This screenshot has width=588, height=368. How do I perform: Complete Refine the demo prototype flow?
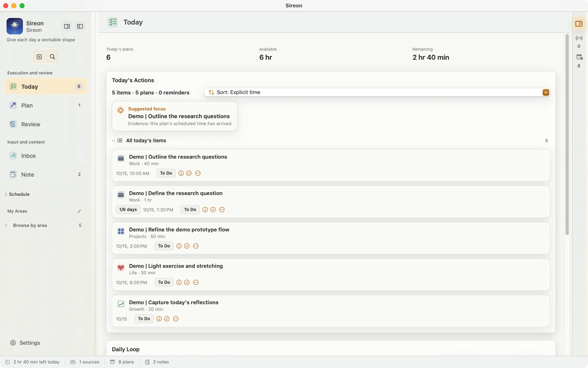pyautogui.click(x=187, y=246)
